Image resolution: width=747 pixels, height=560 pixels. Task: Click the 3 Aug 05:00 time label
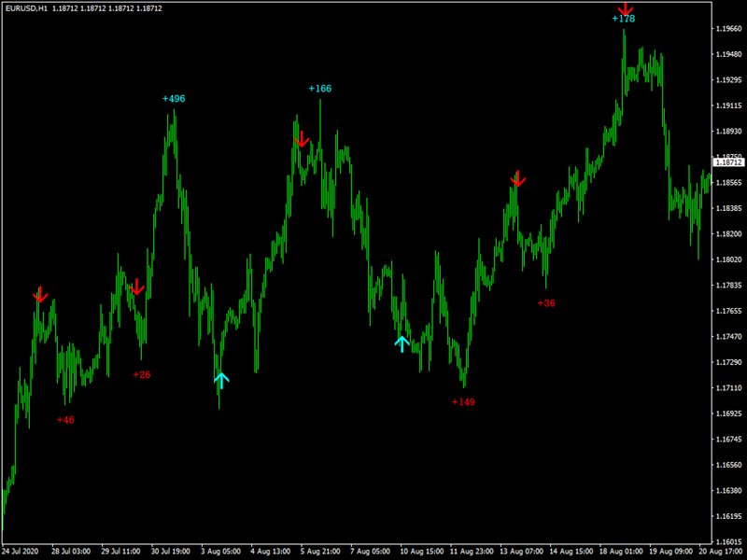tap(220, 552)
